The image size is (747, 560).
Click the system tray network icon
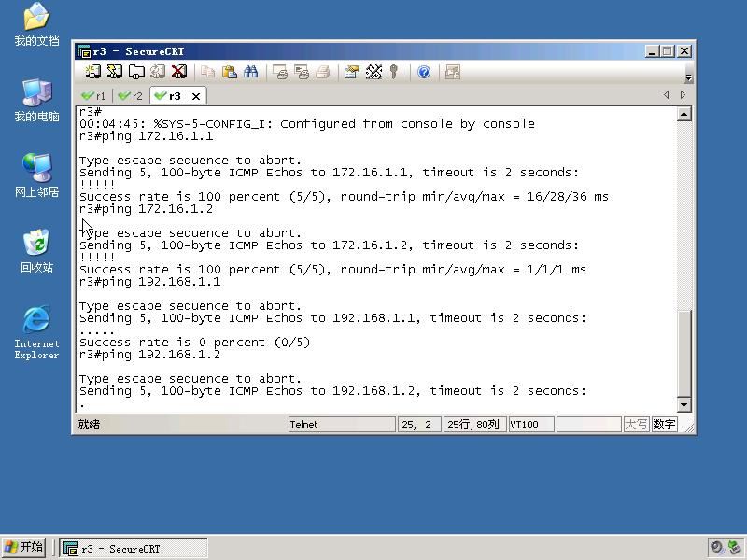[x=734, y=547]
